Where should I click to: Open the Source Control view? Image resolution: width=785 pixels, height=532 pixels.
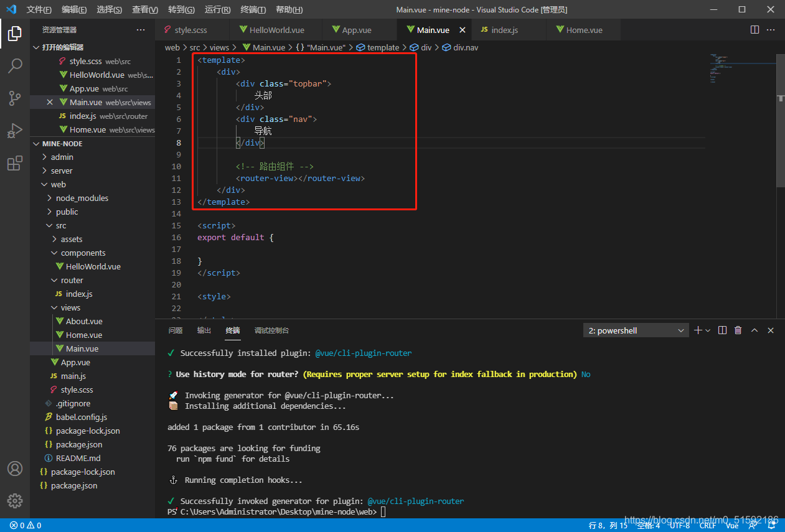tap(15, 98)
